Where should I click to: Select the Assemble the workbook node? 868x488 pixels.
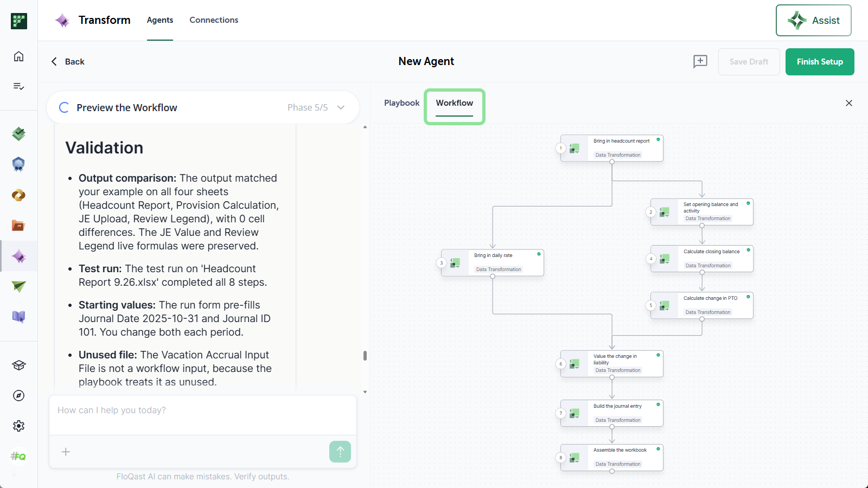pos(612,457)
